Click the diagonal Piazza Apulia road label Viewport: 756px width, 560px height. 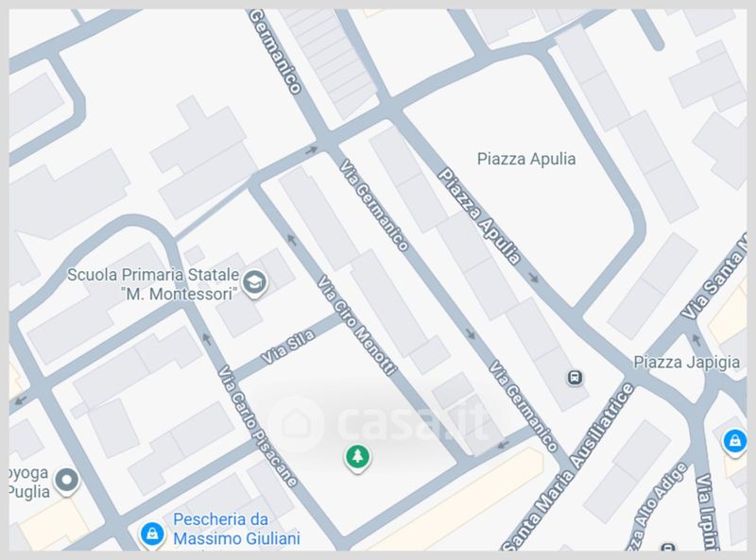point(480,216)
